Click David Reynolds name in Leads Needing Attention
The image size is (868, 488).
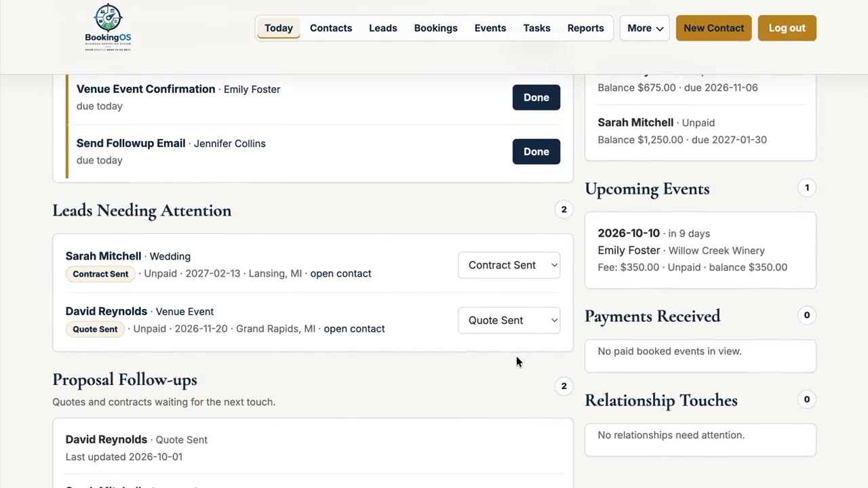pyautogui.click(x=106, y=311)
